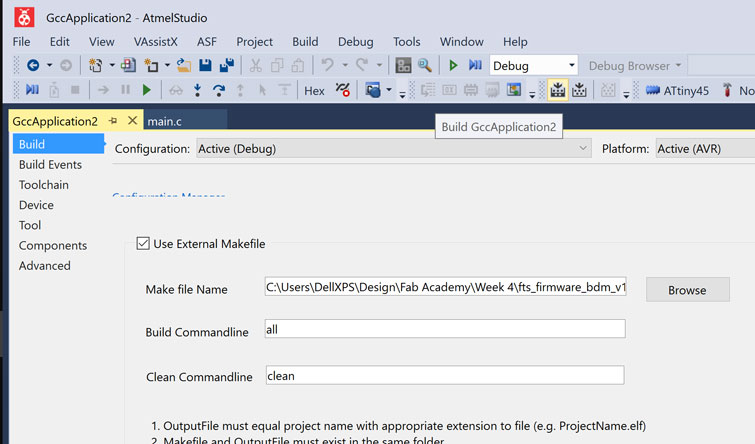This screenshot has height=444, width=755.
Task: Click the highlighted Build Solution icon
Action: pyautogui.click(x=558, y=90)
